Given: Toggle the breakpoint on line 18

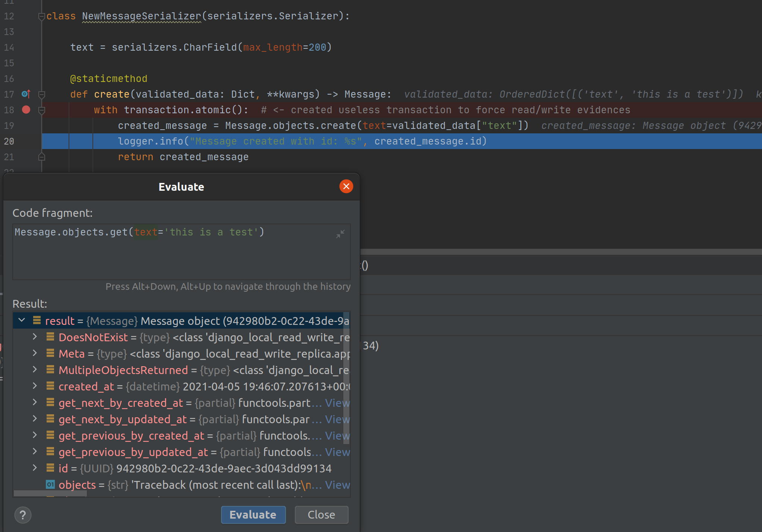Looking at the screenshot, I should tap(26, 110).
